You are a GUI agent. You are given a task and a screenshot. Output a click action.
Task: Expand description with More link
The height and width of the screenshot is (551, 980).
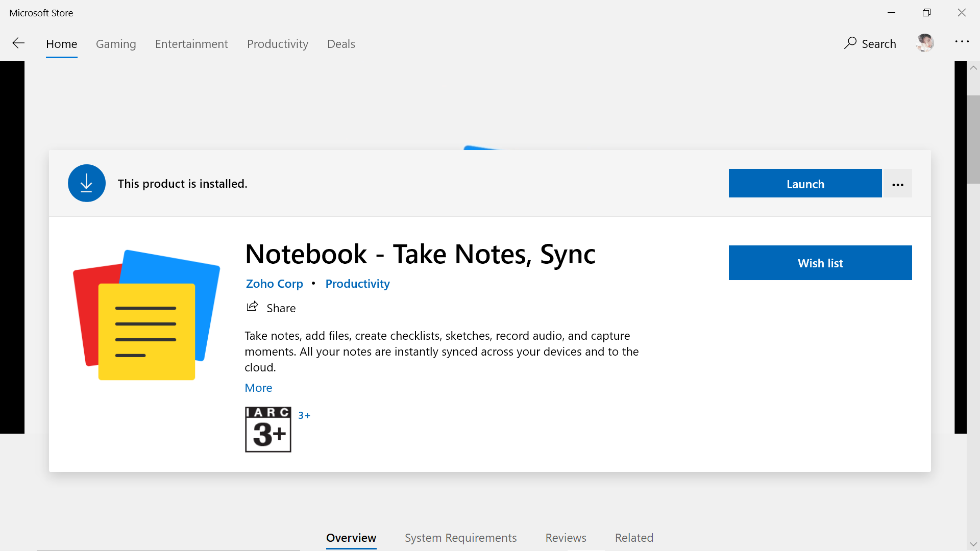(x=258, y=388)
